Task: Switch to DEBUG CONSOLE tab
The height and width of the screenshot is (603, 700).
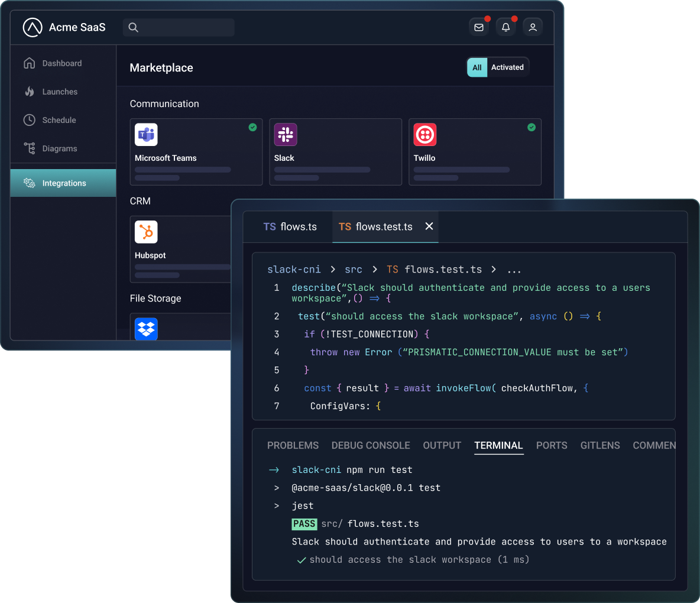Action: click(x=371, y=445)
